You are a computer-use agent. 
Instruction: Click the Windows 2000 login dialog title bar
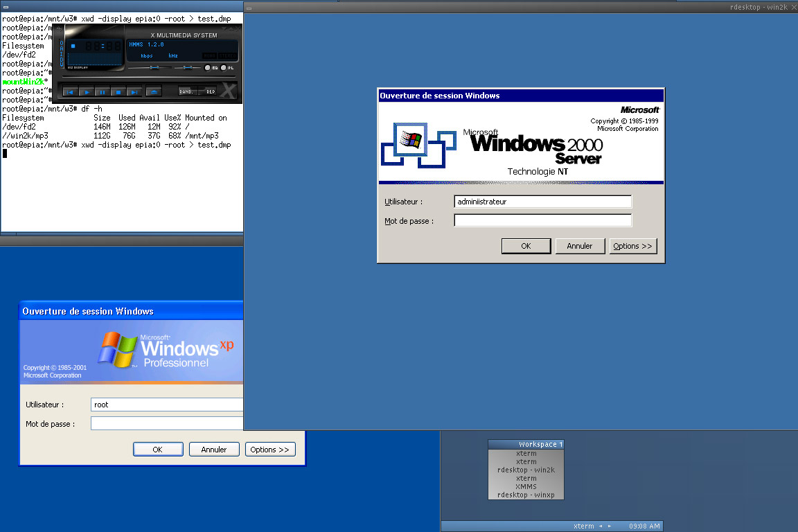(521, 96)
